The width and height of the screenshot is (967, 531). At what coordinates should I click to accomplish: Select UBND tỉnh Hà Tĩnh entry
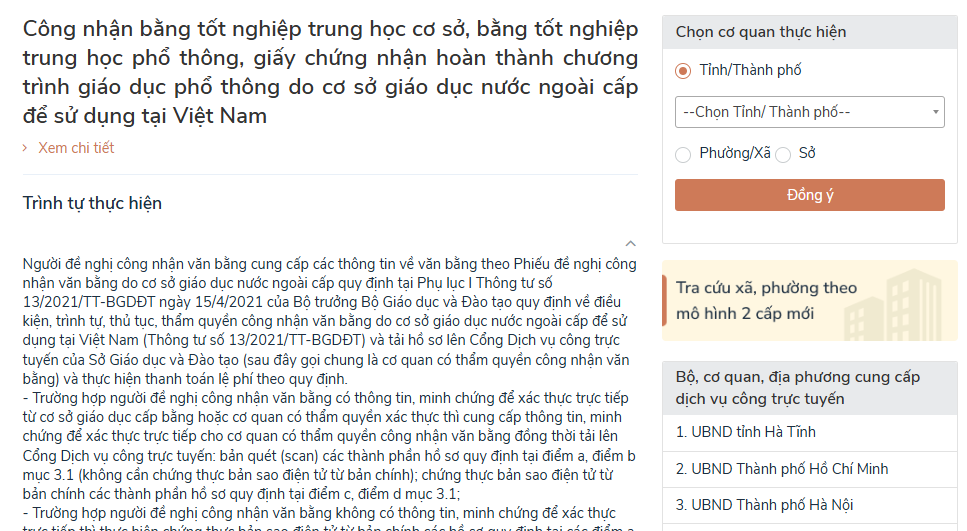[809, 432]
